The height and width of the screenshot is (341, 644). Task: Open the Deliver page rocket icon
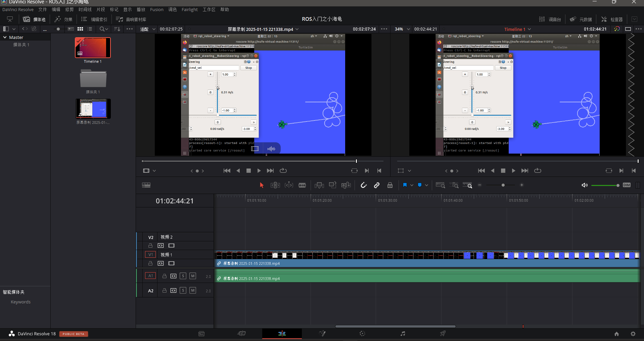click(x=443, y=334)
